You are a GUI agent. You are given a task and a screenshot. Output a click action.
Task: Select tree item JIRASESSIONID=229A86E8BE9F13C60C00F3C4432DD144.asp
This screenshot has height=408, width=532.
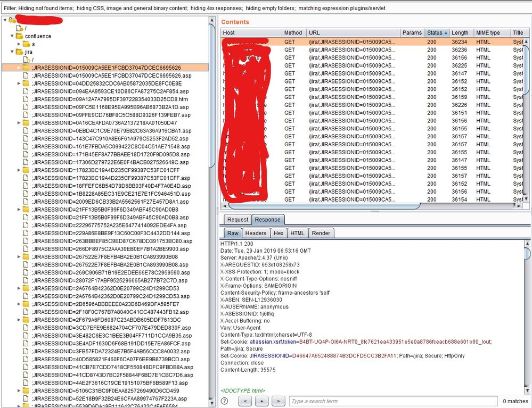(x=111, y=233)
